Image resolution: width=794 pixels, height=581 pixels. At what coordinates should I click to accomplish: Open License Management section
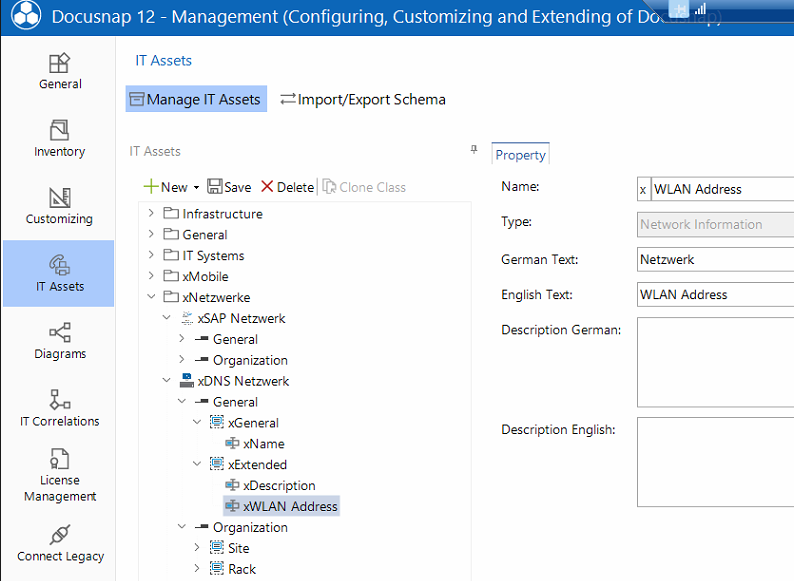pyautogui.click(x=59, y=475)
